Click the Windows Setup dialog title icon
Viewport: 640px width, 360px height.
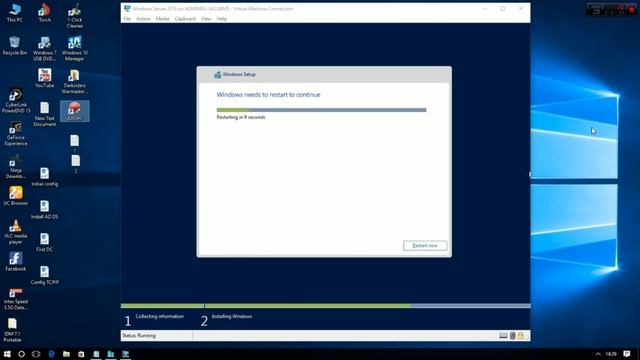(x=218, y=75)
